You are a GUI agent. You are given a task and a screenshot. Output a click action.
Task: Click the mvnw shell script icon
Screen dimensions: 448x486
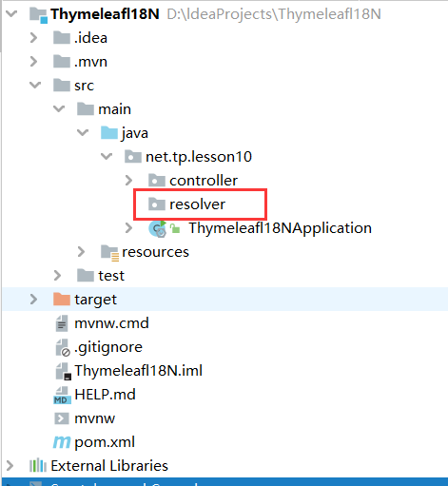coord(62,418)
